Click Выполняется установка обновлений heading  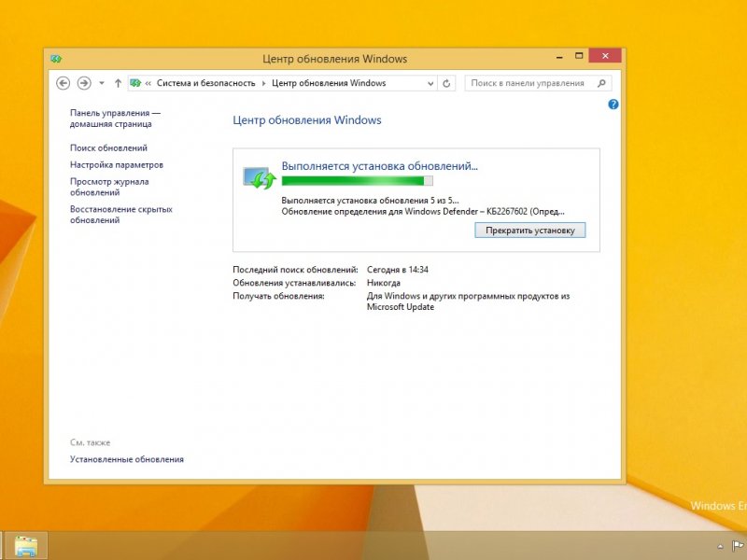(x=380, y=166)
